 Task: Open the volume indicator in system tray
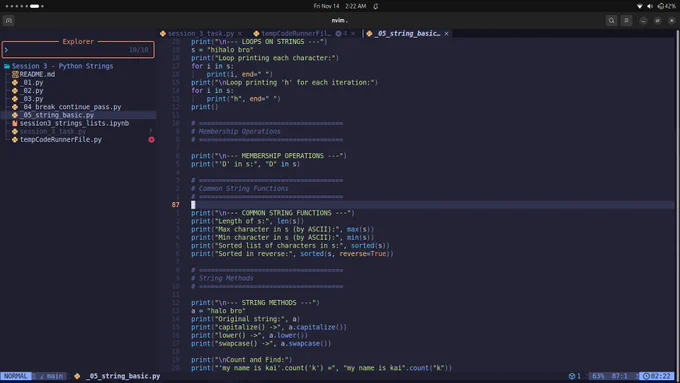(650, 6)
